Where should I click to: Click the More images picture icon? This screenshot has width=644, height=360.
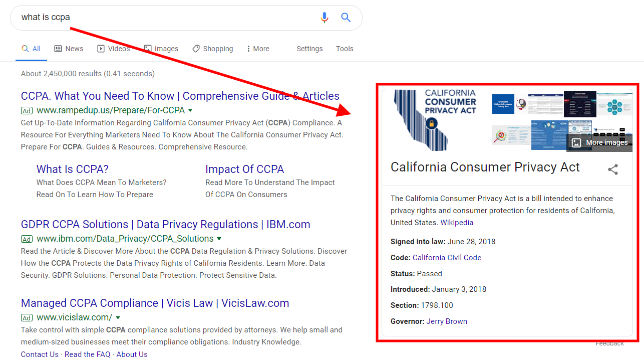576,142
